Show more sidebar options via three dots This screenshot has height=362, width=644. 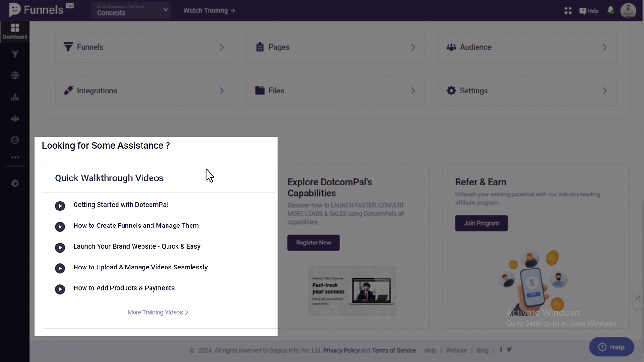coord(15,157)
